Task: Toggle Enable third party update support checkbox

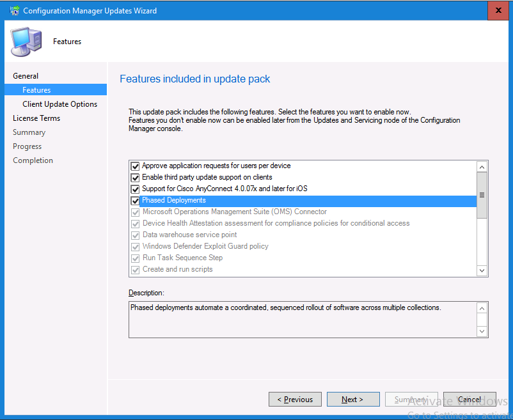Action: point(135,178)
